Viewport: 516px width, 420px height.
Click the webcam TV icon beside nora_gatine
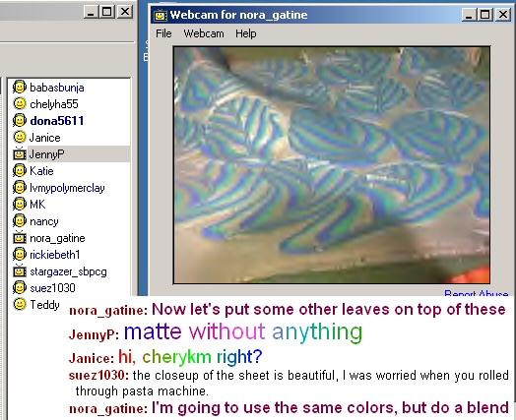tap(20, 238)
